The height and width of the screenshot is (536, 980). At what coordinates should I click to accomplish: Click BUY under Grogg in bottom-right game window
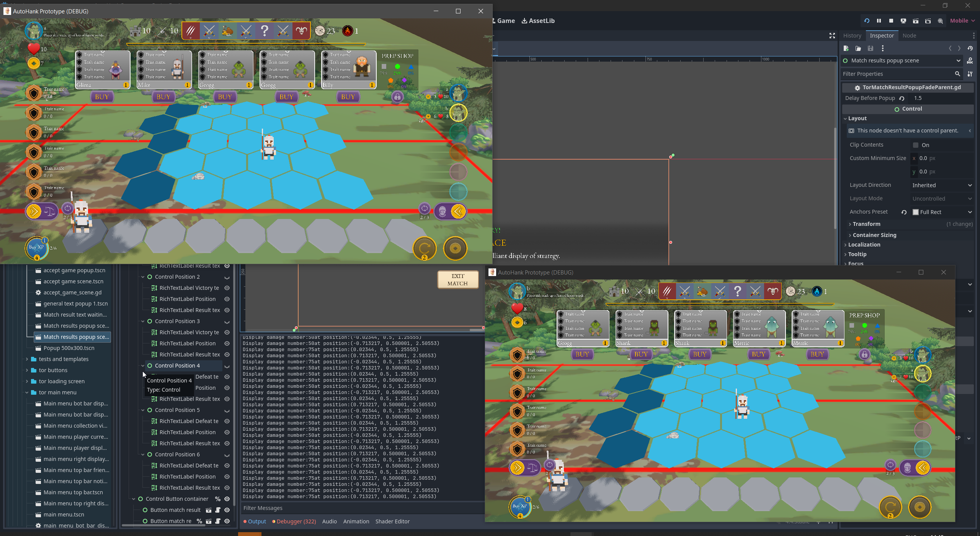coord(582,355)
